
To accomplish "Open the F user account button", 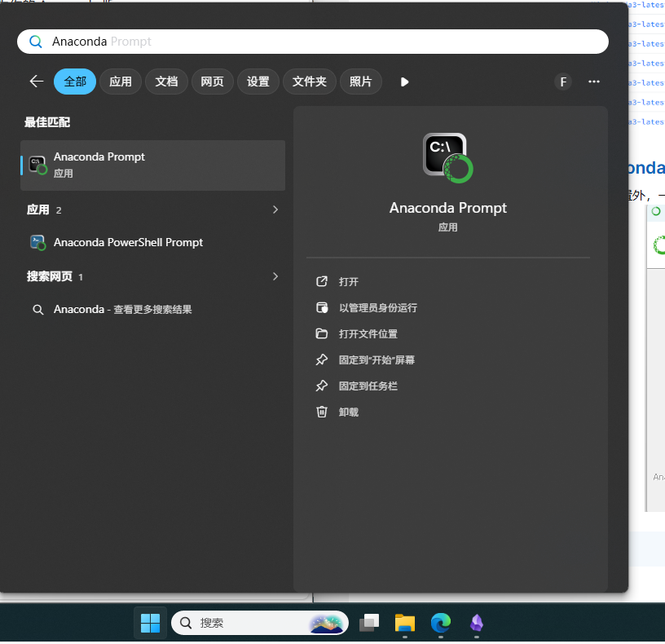I will click(563, 82).
